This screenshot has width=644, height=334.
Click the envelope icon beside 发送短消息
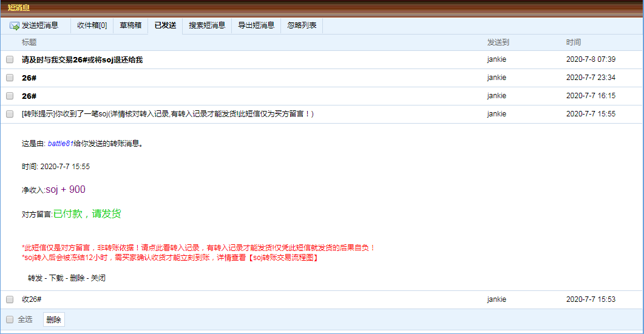point(15,25)
